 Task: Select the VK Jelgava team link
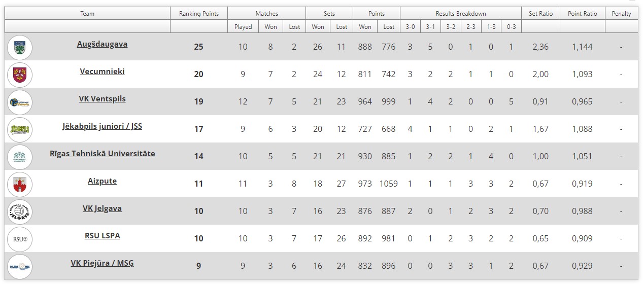coord(102,208)
